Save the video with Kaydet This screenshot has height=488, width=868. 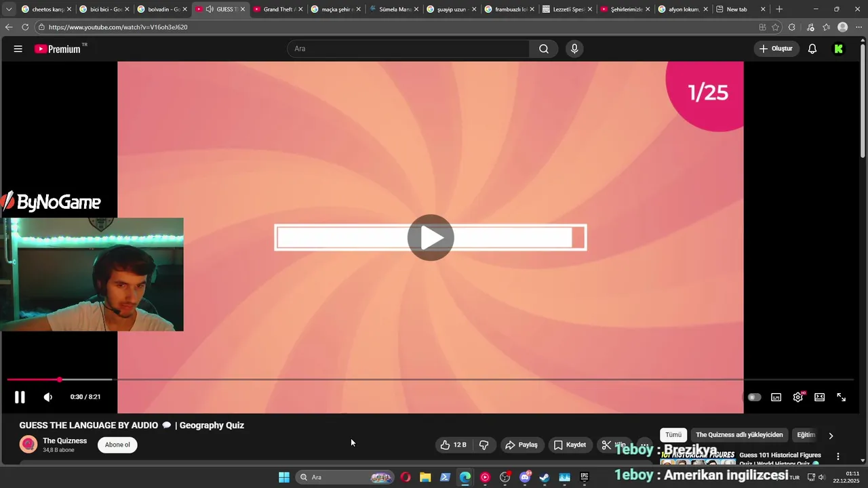point(570,445)
